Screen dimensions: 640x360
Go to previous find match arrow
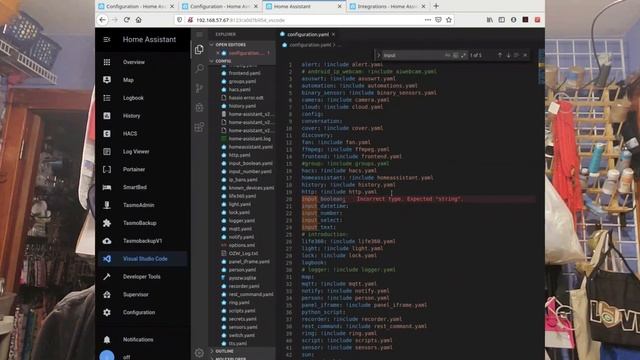tap(500, 55)
